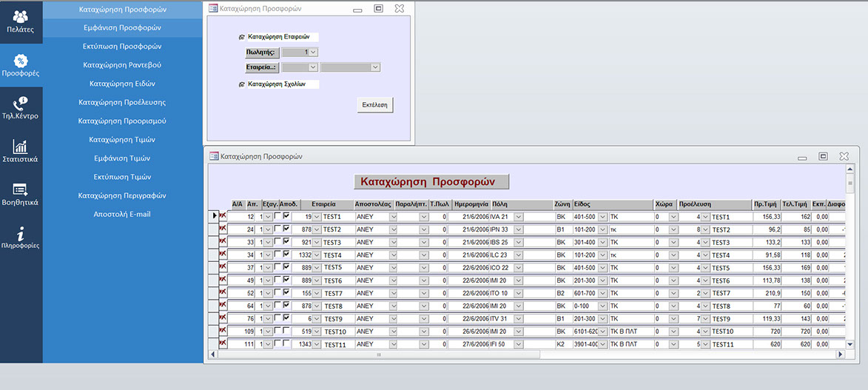Open the Πελάτες section in the sidebar
The height and width of the screenshot is (390, 868).
pyautogui.click(x=21, y=22)
